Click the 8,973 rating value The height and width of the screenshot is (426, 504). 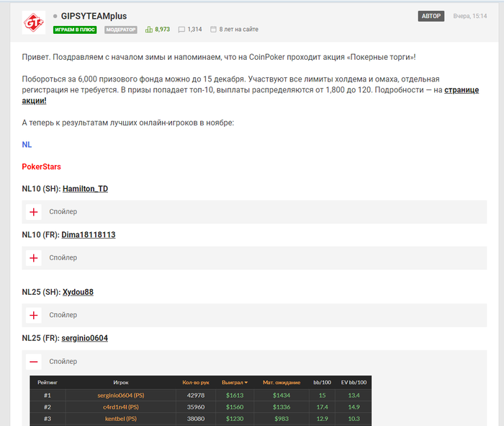(162, 30)
